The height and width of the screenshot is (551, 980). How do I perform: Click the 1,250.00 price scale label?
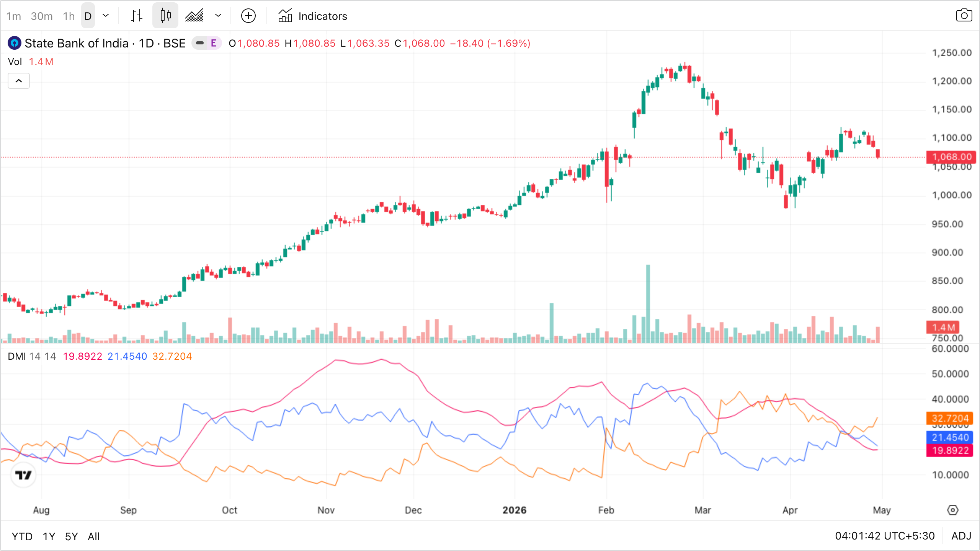pos(952,53)
